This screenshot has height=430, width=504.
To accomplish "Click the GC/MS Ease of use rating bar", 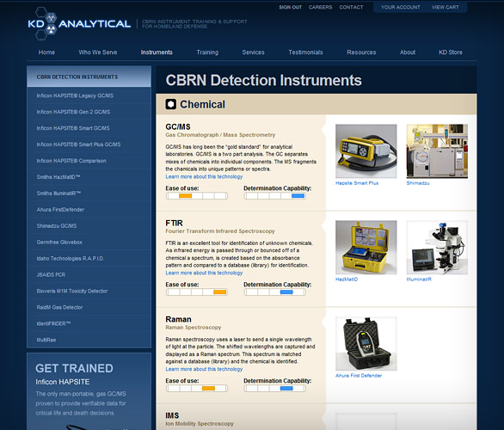I will tap(197, 196).
